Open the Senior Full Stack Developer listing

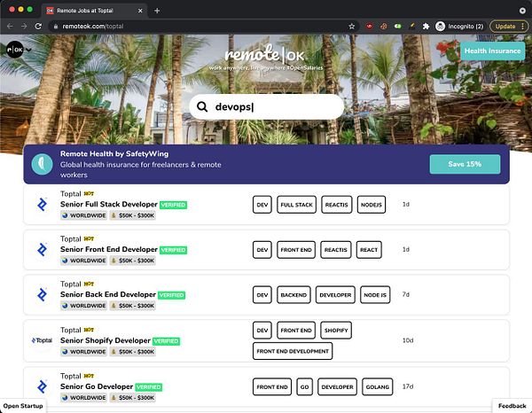click(x=108, y=204)
